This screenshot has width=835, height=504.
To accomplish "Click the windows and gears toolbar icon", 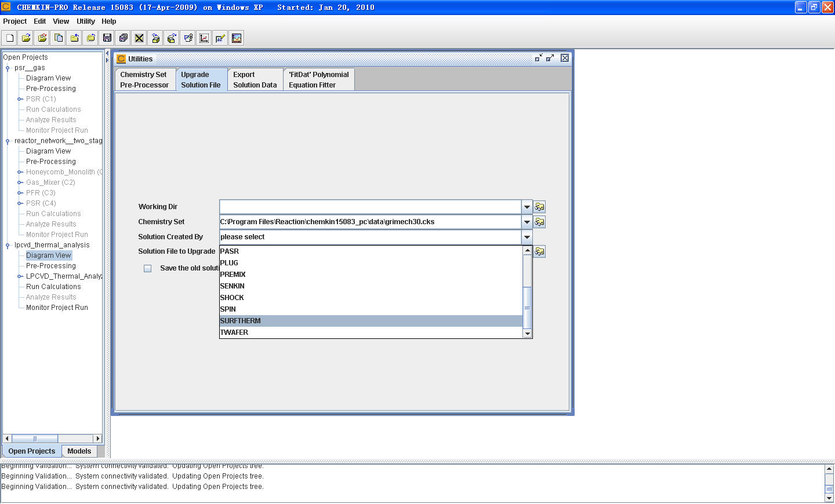I will coord(188,38).
